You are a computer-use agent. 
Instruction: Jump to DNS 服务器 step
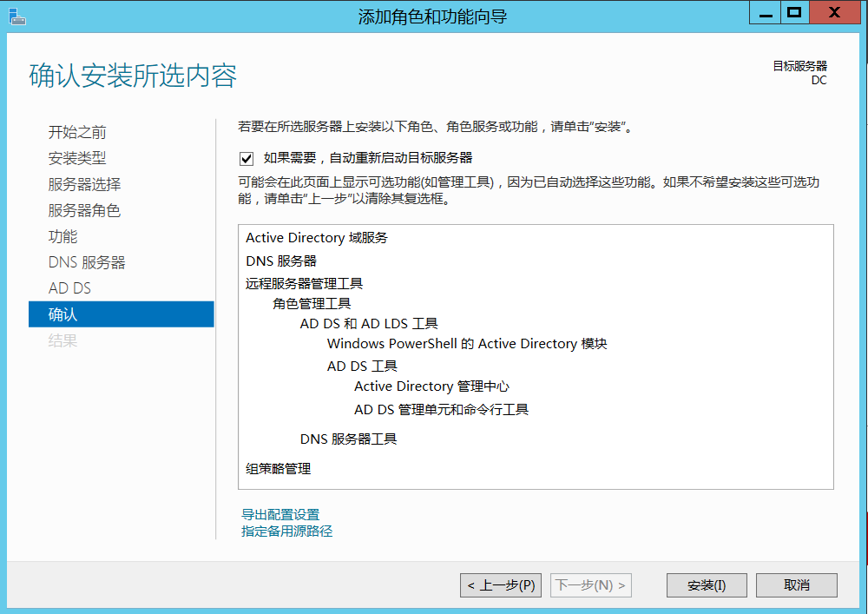87,262
